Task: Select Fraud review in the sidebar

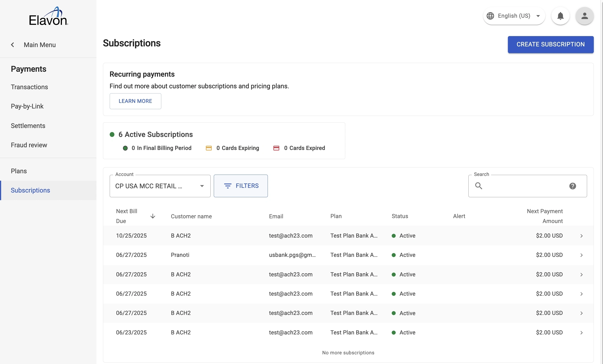Action: (29, 145)
